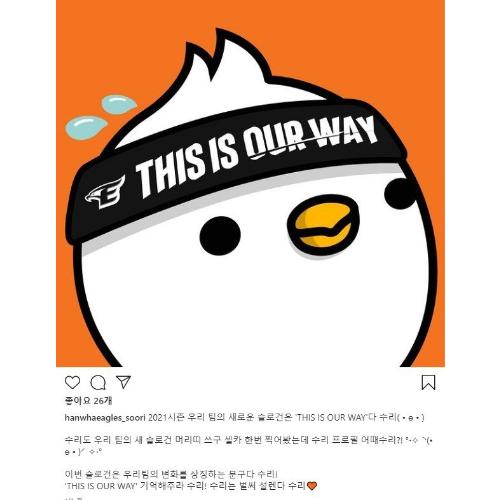Click the caption line starting '수리도 우리 팀의'
This screenshot has width=500, height=500.
249,446
